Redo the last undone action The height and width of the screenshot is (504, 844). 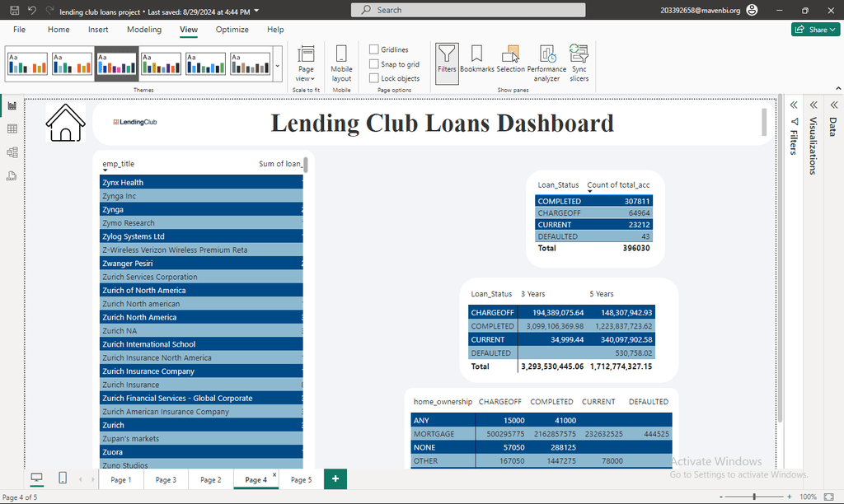49,10
